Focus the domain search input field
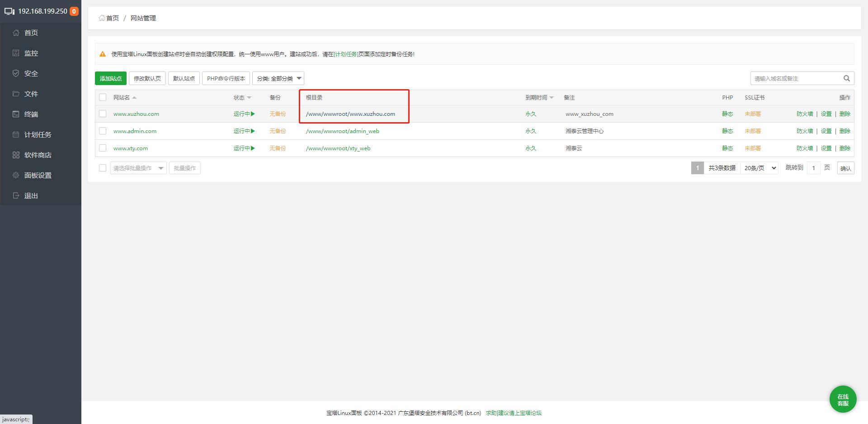This screenshot has height=424, width=868. 796,78
